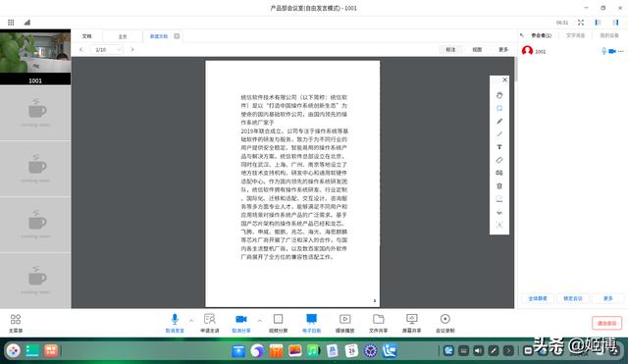Switch to the 文档 tab

[87, 36]
